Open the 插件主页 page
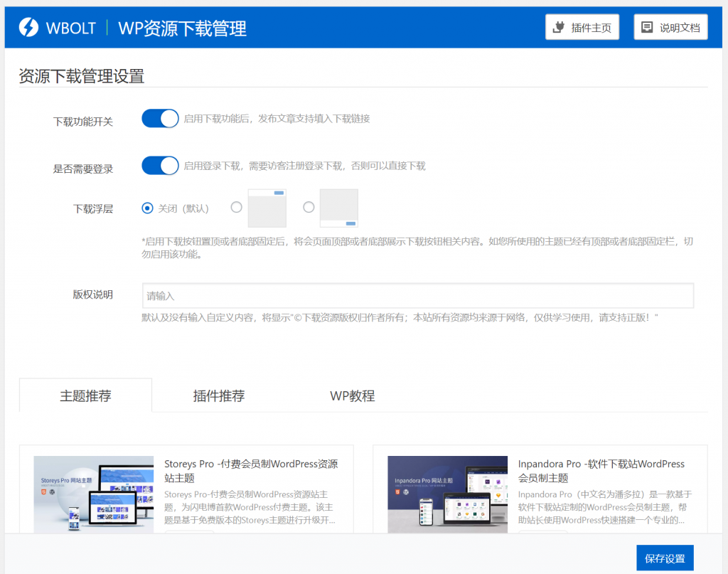This screenshot has height=574, width=728. pyautogui.click(x=582, y=26)
